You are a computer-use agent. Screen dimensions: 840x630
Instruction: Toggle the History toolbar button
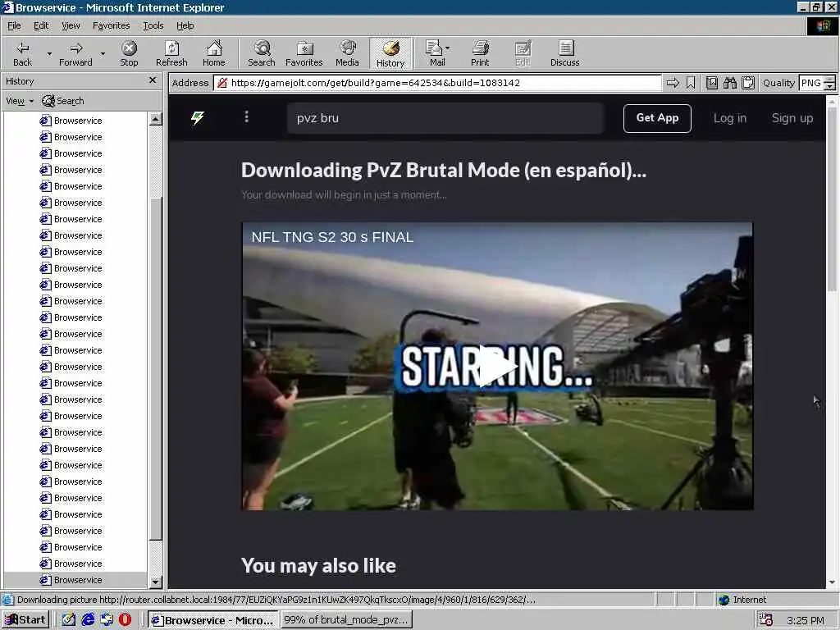[x=390, y=53]
